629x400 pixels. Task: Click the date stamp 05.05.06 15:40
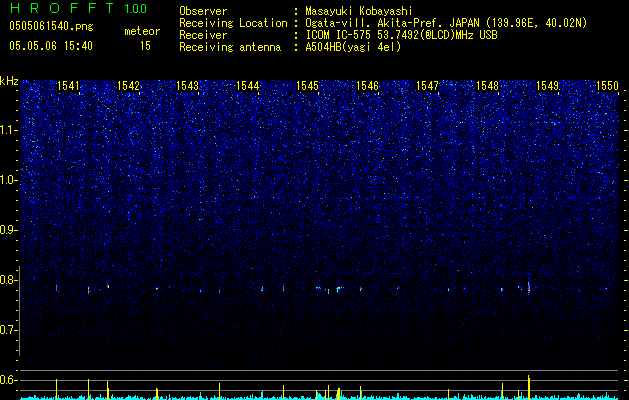pyautogui.click(x=51, y=46)
